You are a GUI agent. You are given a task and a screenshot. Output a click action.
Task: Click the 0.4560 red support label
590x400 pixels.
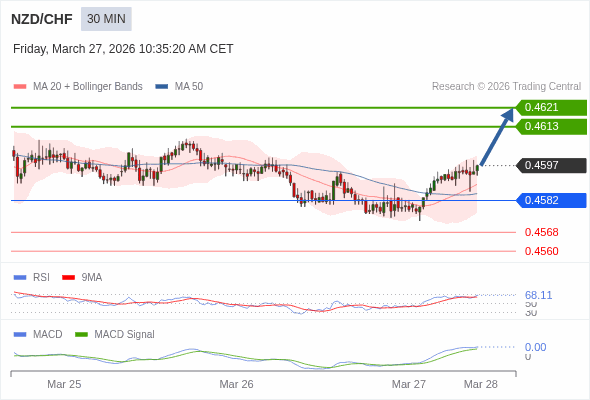tap(541, 251)
